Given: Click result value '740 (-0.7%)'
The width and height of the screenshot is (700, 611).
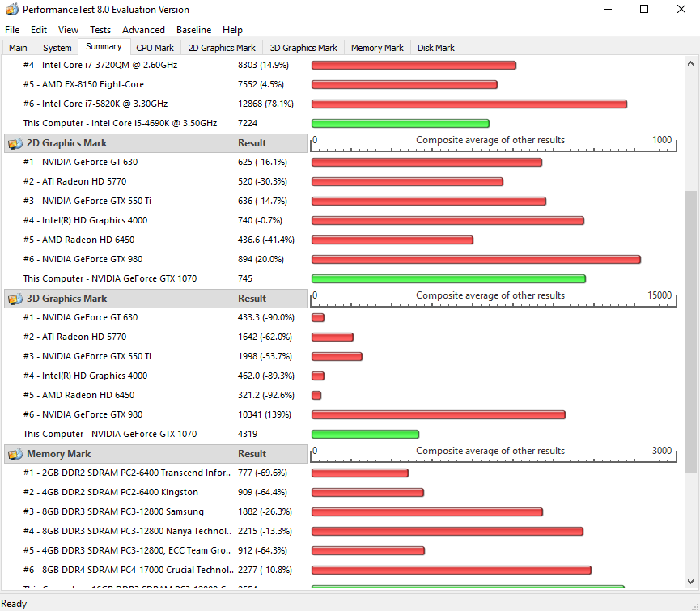Looking at the screenshot, I should click(x=261, y=220).
